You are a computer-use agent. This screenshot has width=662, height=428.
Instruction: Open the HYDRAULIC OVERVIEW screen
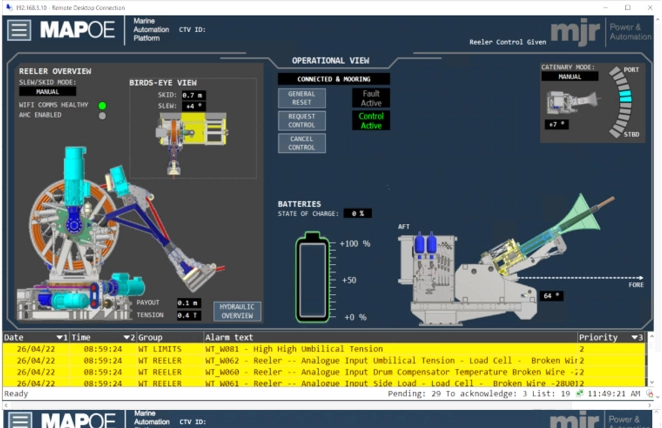237,311
